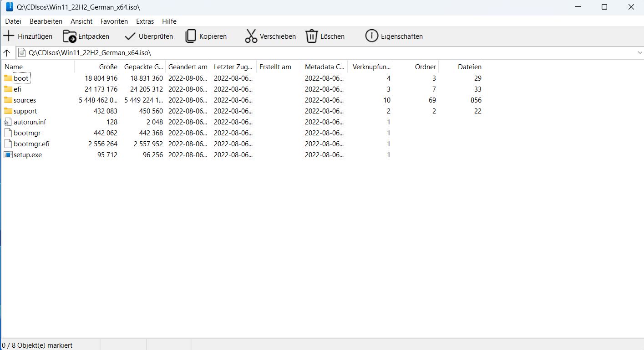This screenshot has height=350, width=644.
Task: Select the support folder icon
Action: (x=8, y=111)
